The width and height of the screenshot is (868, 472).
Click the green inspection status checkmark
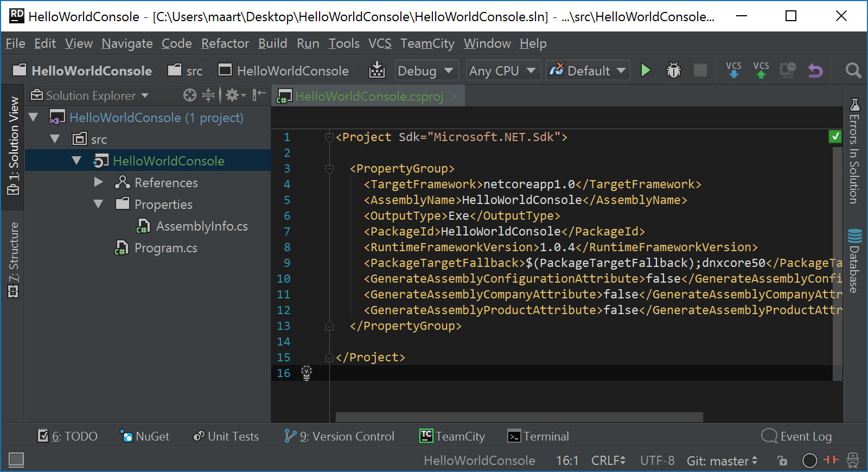(835, 137)
